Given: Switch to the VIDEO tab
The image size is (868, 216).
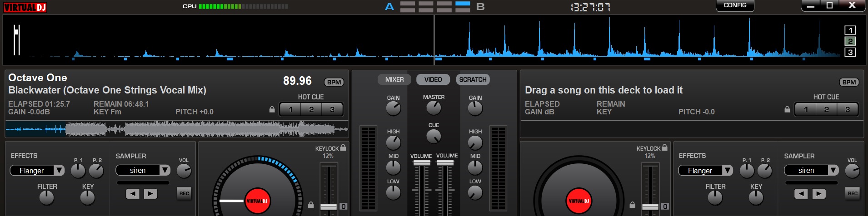Looking at the screenshot, I should (433, 79).
